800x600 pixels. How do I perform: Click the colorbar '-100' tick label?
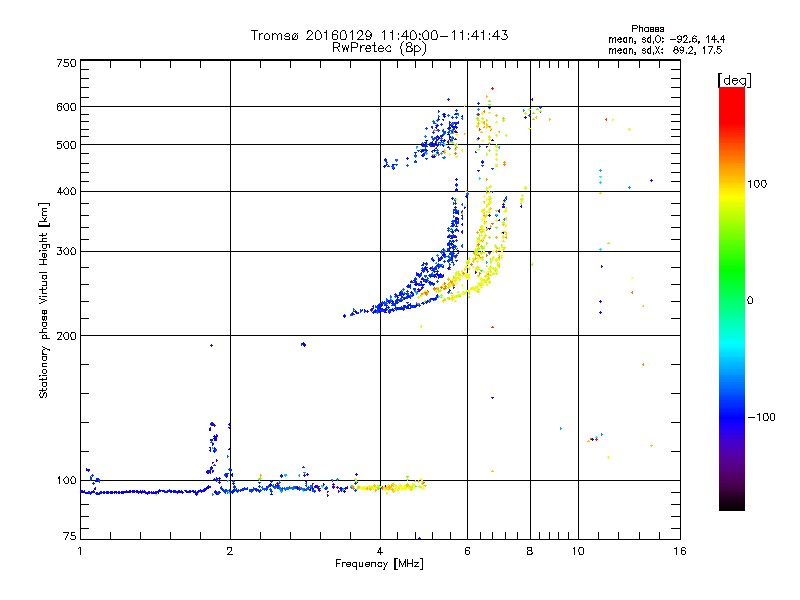762,417
